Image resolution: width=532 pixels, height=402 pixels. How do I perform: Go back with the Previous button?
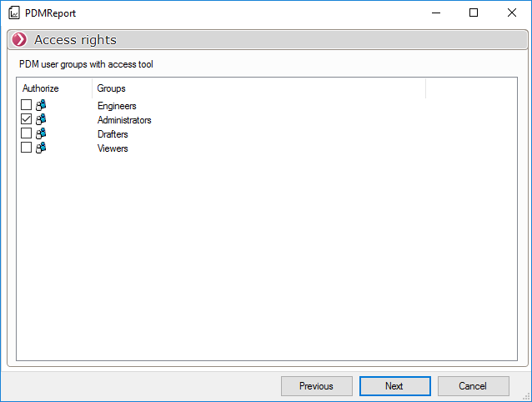(x=316, y=386)
